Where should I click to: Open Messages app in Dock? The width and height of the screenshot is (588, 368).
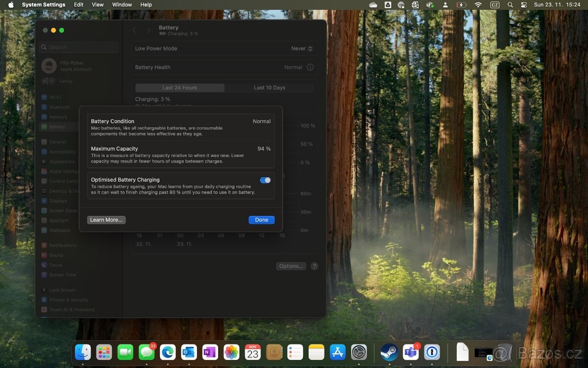[146, 352]
